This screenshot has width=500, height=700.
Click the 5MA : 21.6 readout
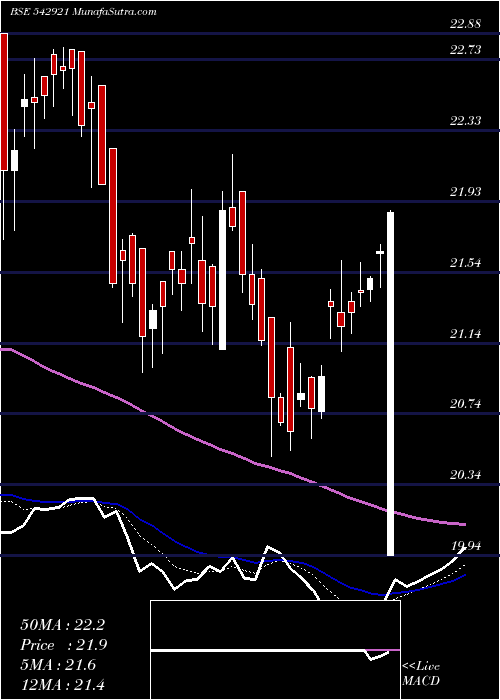click(x=58, y=665)
